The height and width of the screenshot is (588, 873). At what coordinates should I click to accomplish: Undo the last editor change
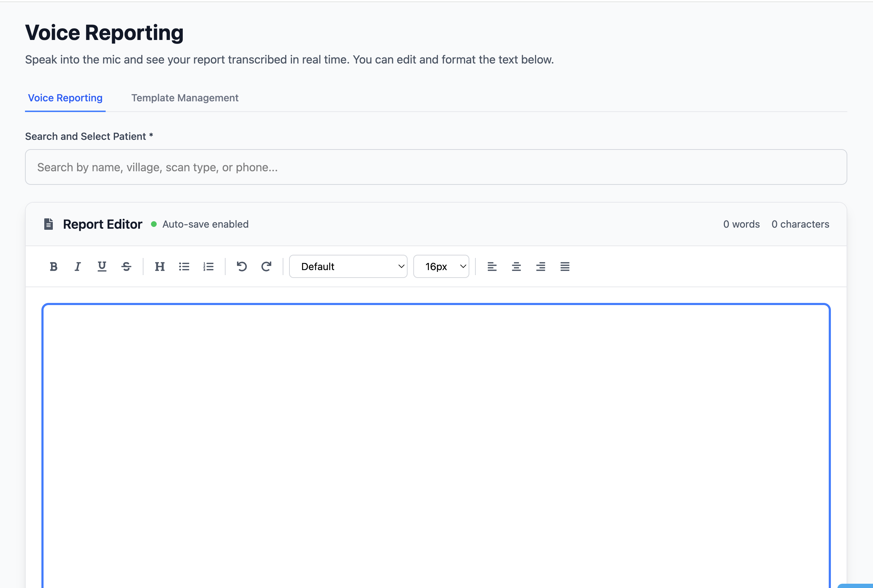tap(242, 266)
